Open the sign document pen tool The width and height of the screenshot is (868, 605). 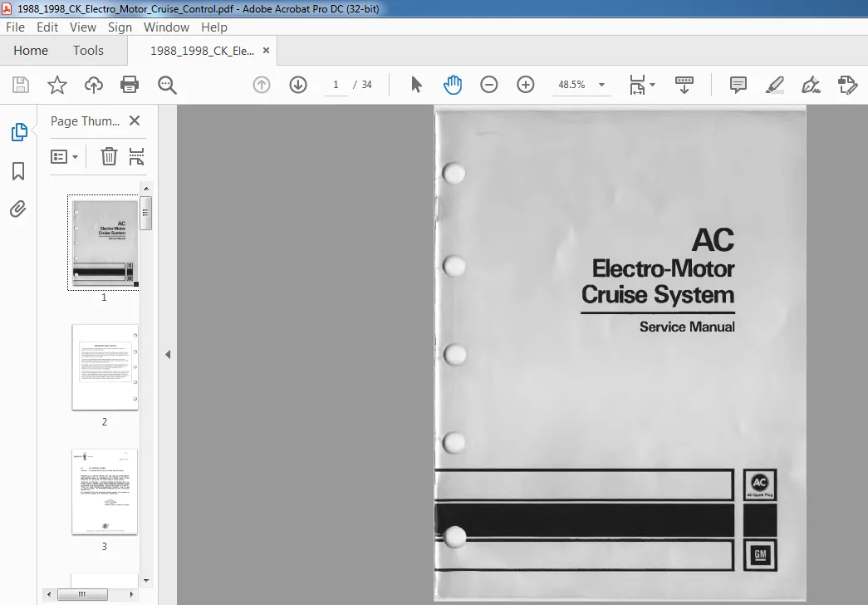811,85
